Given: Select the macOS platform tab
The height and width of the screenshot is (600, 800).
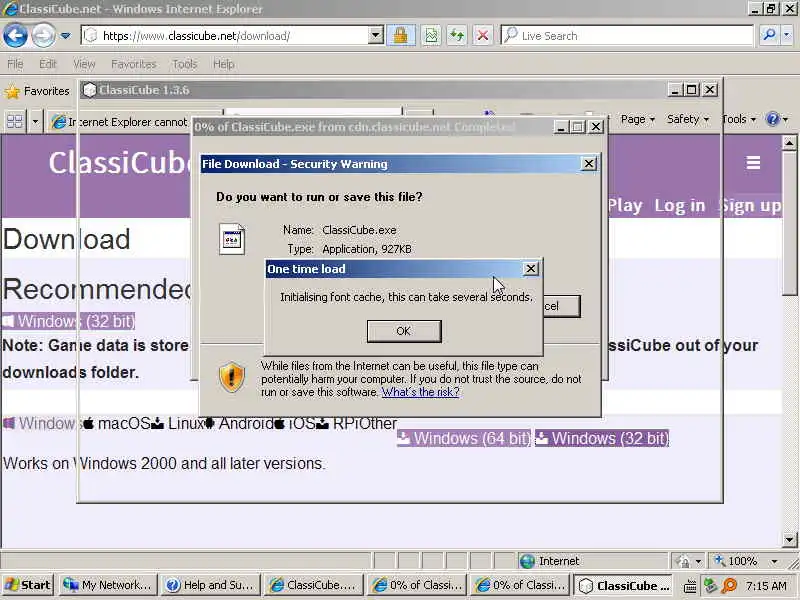Looking at the screenshot, I should pos(117,423).
